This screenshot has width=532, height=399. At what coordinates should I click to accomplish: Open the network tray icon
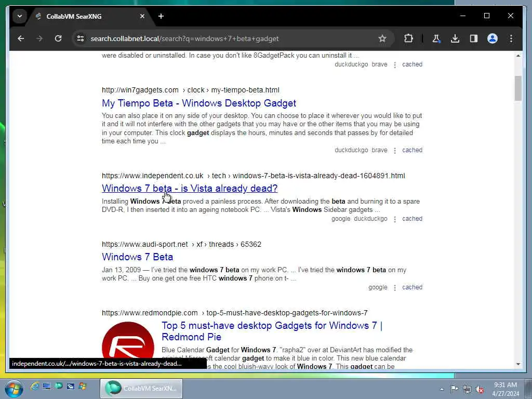click(467, 389)
